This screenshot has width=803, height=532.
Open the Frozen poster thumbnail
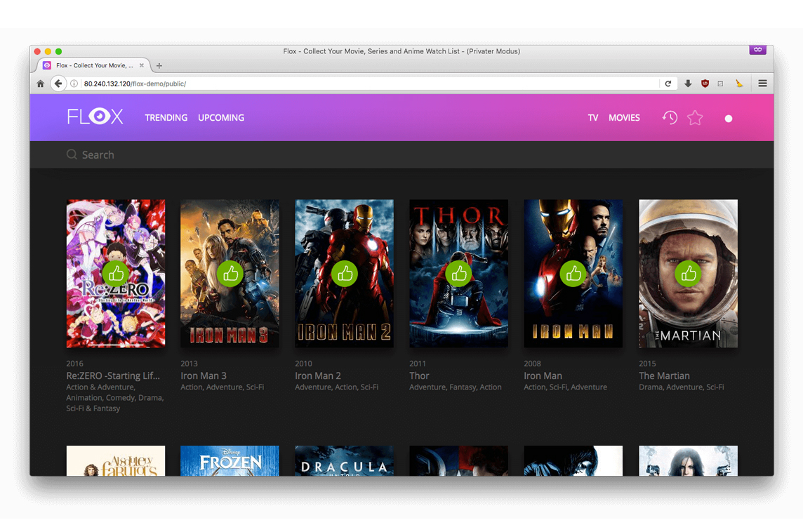pyautogui.click(x=230, y=461)
